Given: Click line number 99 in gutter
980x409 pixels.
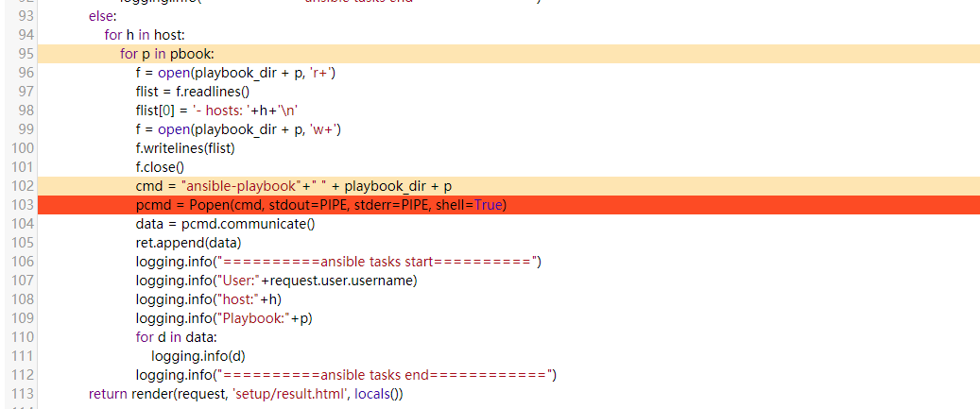Looking at the screenshot, I should pos(26,129).
